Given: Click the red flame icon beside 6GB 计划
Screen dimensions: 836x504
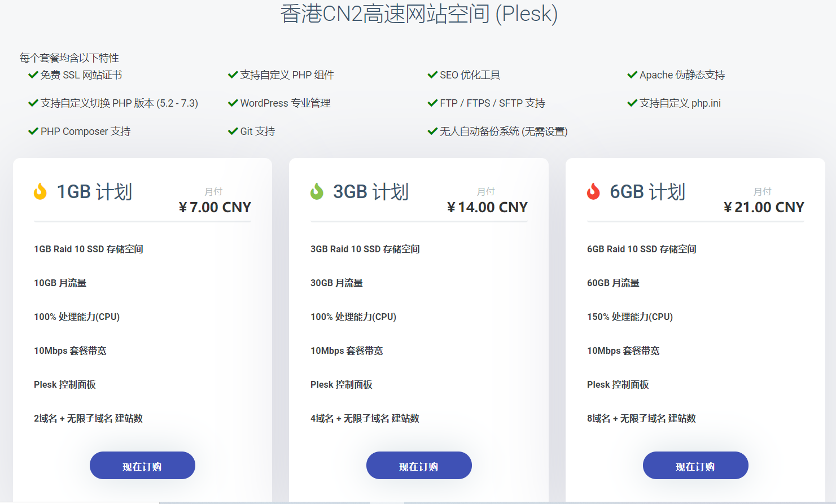Looking at the screenshot, I should click(593, 191).
